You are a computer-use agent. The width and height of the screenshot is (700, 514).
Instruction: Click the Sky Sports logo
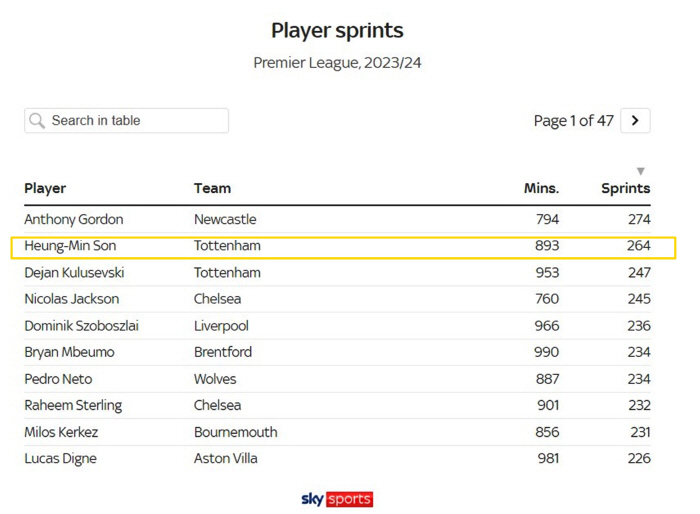337,499
